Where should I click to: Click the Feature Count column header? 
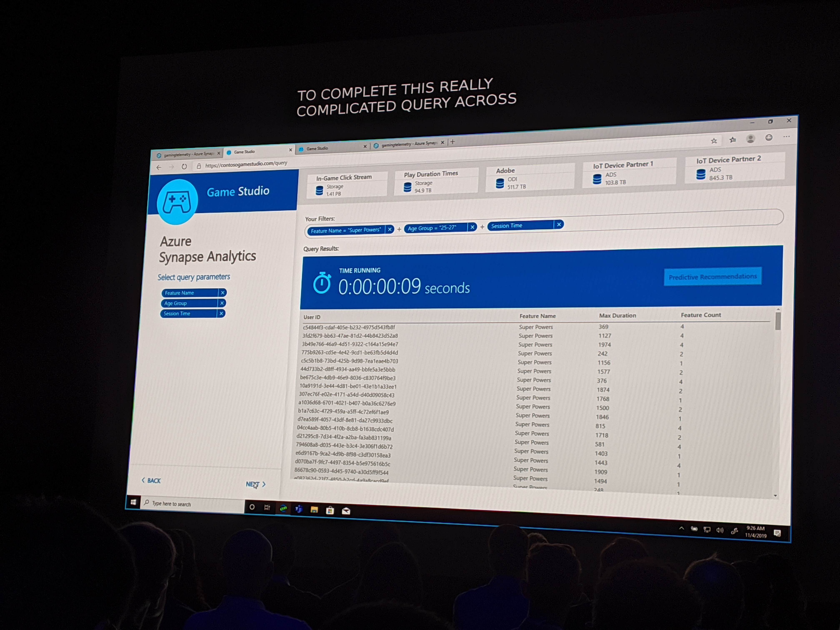tap(701, 315)
